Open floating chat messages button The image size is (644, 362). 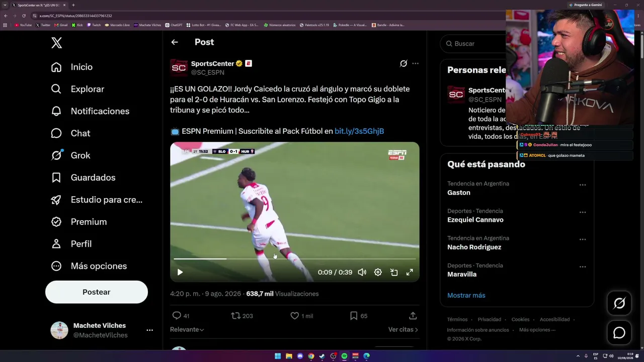619,333
